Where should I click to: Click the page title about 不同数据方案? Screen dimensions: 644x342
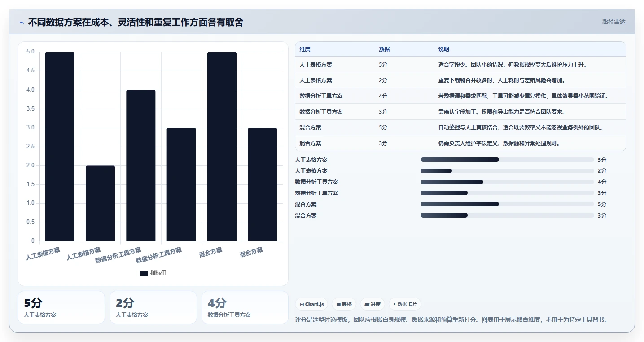click(136, 22)
